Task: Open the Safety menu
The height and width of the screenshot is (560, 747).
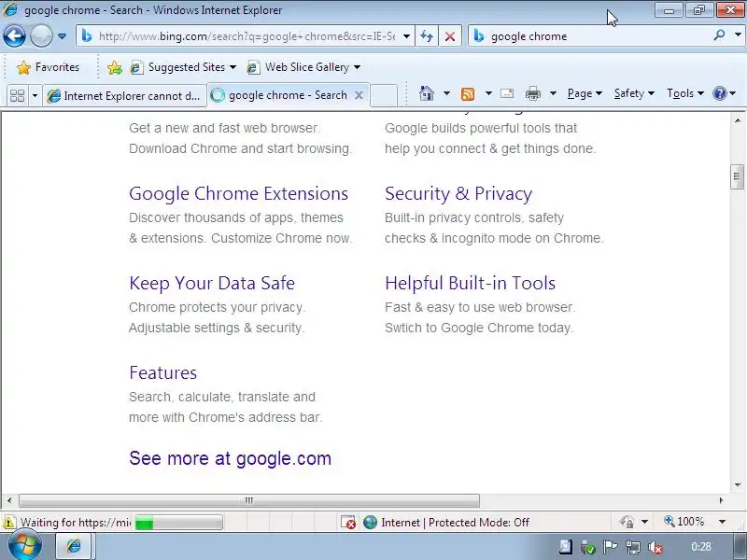Action: [x=634, y=93]
